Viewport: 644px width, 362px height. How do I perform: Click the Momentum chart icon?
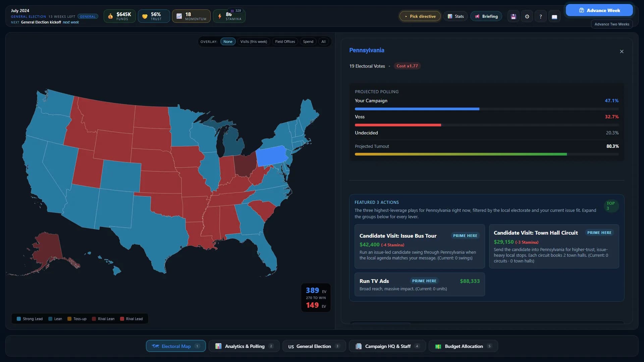point(179,16)
